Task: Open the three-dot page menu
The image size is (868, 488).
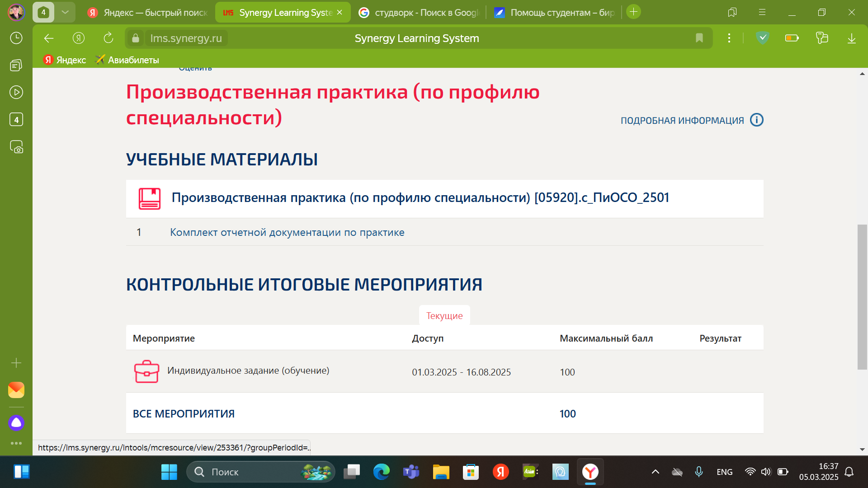Action: (729, 38)
